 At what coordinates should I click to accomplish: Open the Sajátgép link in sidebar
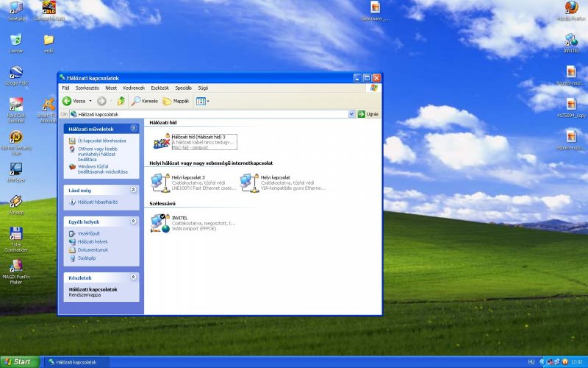pyautogui.click(x=87, y=258)
